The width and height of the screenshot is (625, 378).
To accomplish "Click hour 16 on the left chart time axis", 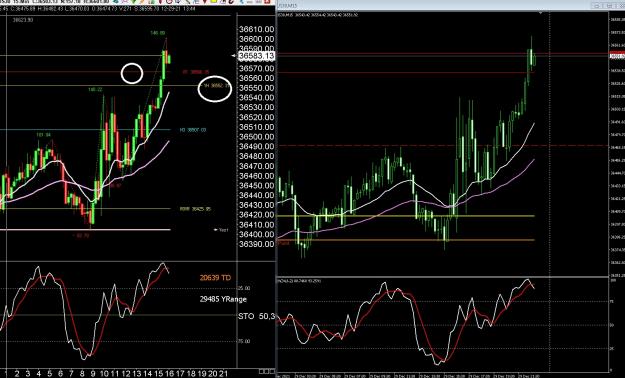I will [169, 374].
